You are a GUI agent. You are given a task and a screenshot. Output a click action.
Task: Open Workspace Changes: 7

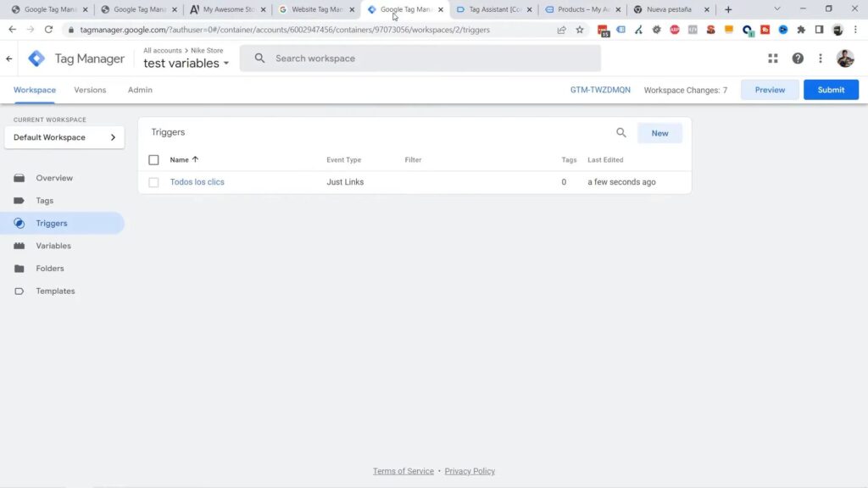tap(685, 90)
